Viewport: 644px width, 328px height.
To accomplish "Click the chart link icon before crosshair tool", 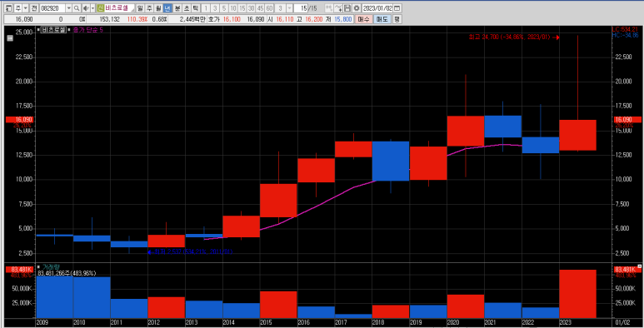I will [329, 8].
